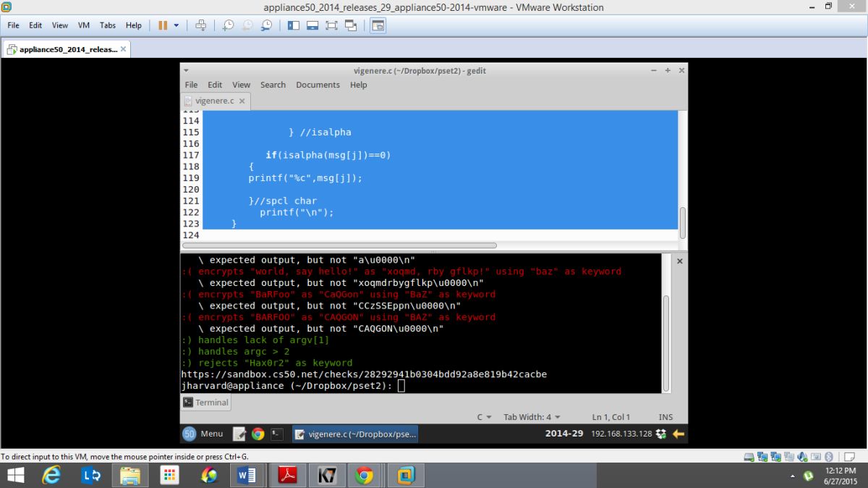Viewport: 868px width, 488px height.
Task: Click the yellow arrow icon in appliance panel
Action: (x=678, y=434)
